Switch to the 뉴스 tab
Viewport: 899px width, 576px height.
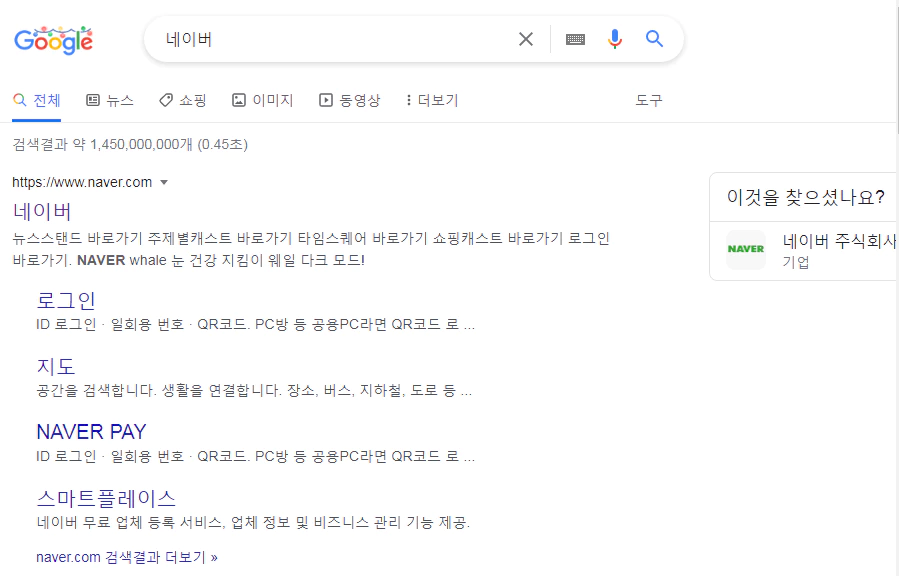[110, 100]
